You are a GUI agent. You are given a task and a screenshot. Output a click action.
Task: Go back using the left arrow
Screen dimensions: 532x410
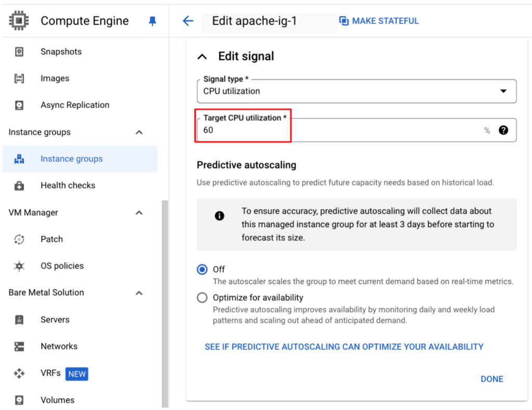click(x=188, y=21)
